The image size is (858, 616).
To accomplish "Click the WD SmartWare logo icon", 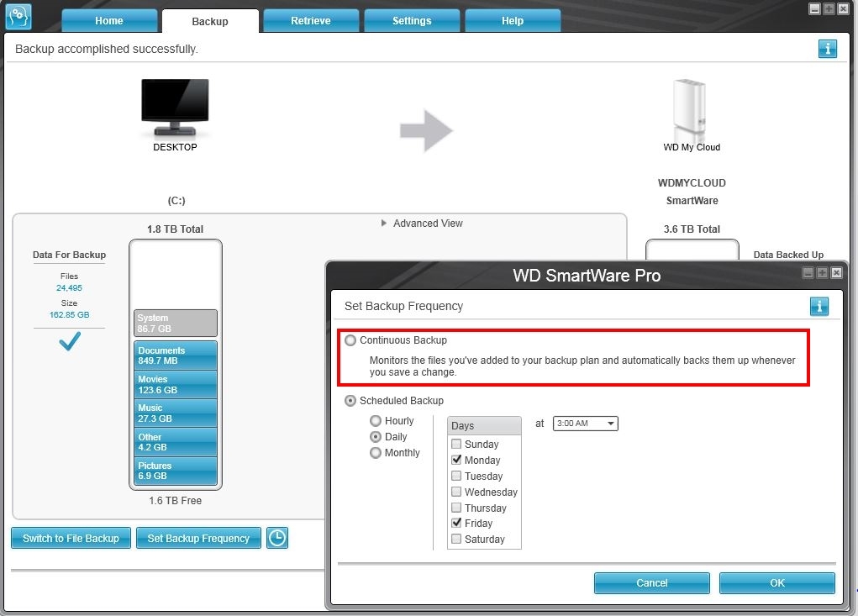I will tap(18, 17).
